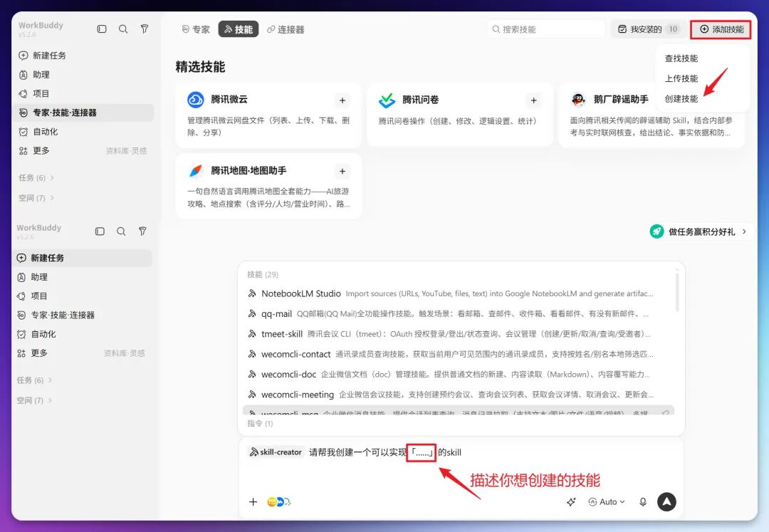
Task: Click the 腾讯微云 cloud logo
Action: tap(196, 100)
